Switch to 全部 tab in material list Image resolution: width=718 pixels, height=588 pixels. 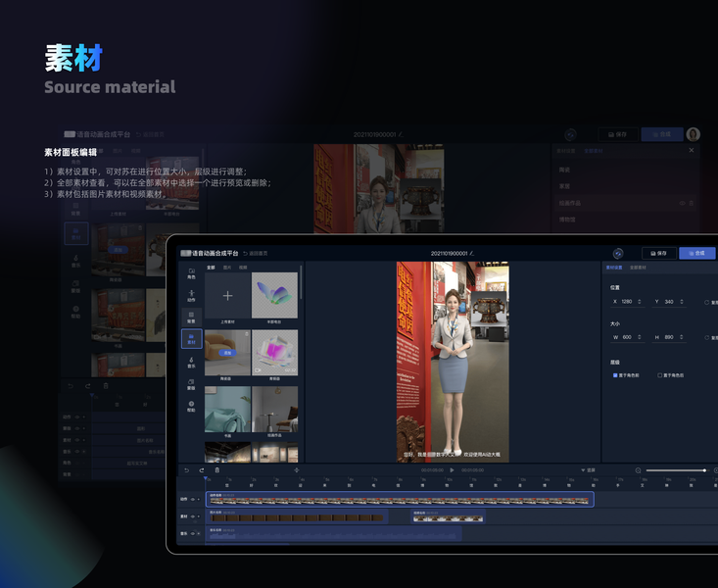point(211,268)
